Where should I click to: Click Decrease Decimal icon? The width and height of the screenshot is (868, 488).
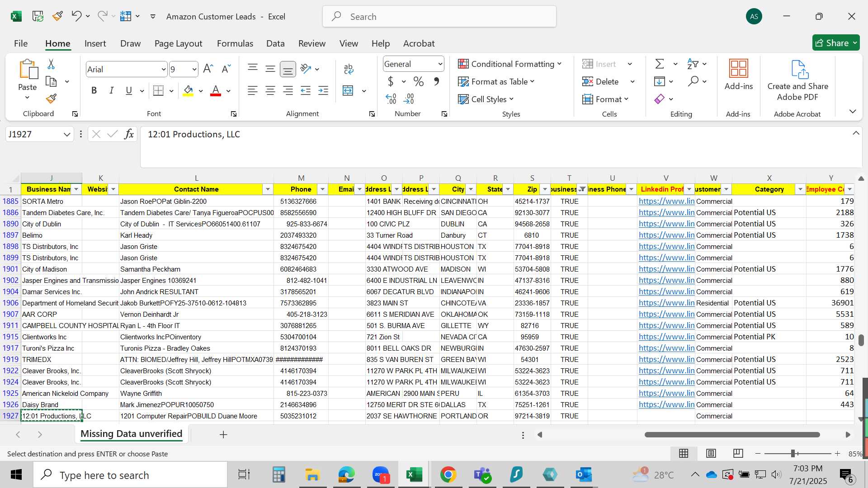pos(409,99)
